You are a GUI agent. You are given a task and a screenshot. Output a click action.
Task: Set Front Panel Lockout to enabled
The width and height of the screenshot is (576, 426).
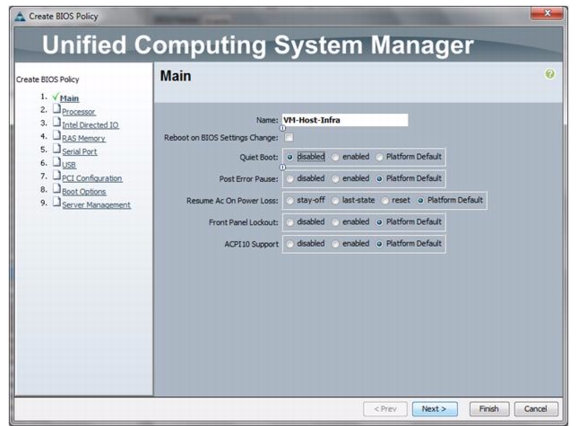click(335, 222)
